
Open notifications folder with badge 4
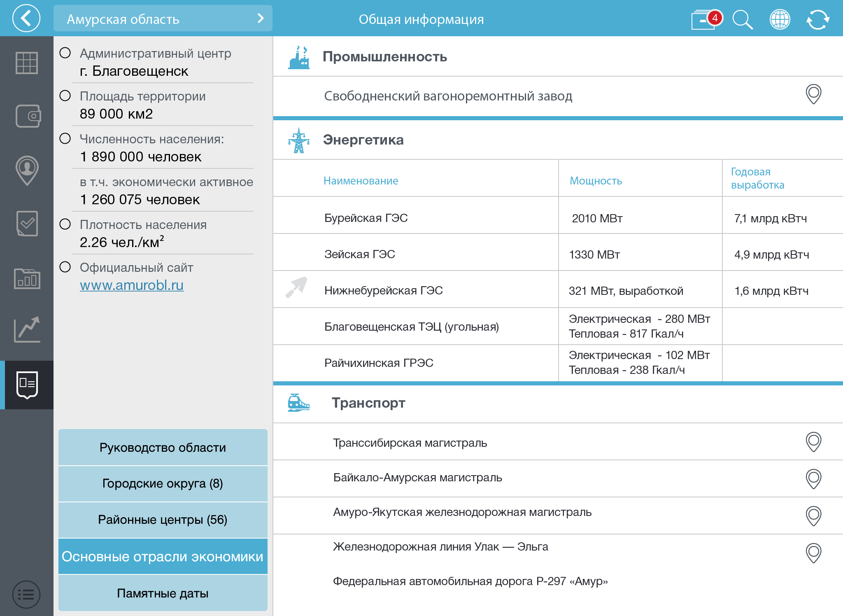[x=706, y=19]
